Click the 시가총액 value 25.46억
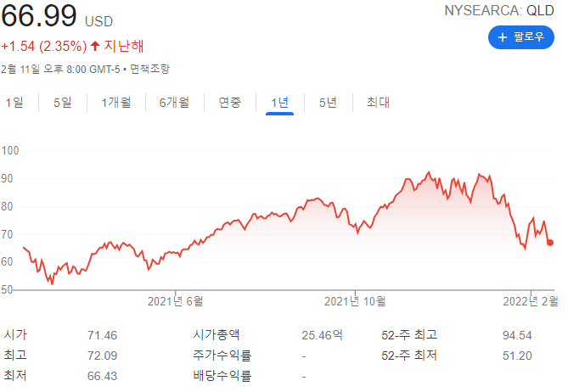The height and width of the screenshot is (392, 568). tap(322, 335)
